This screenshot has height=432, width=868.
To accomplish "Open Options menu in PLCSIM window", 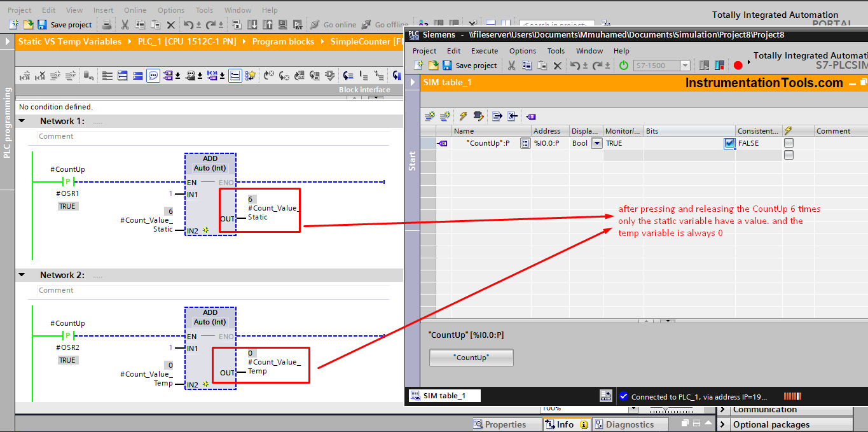I will point(523,51).
